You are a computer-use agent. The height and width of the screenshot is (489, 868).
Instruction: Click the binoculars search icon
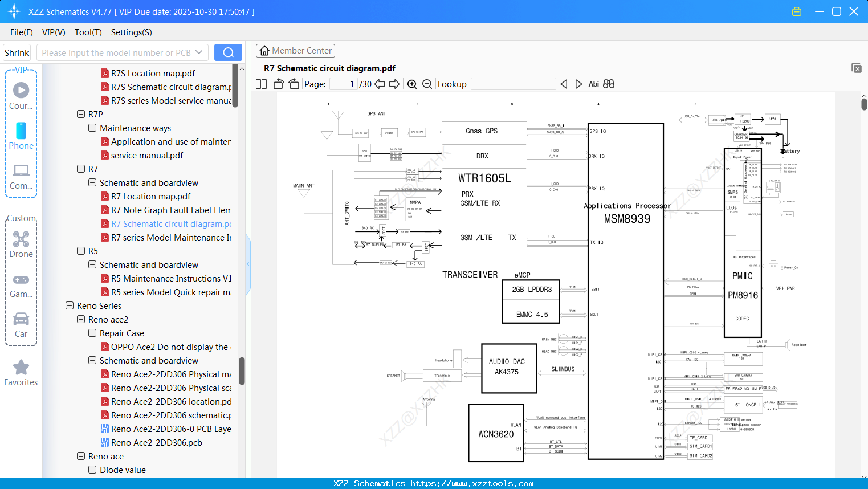click(609, 84)
